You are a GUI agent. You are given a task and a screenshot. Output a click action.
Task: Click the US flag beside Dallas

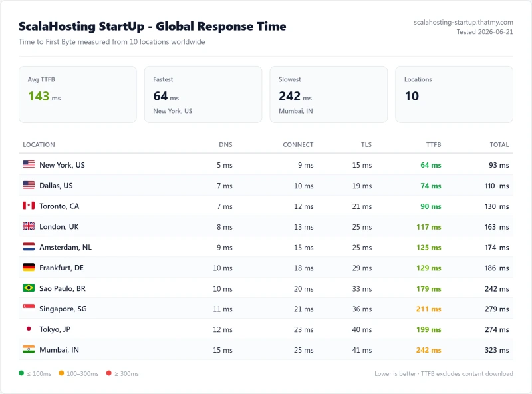click(x=29, y=185)
